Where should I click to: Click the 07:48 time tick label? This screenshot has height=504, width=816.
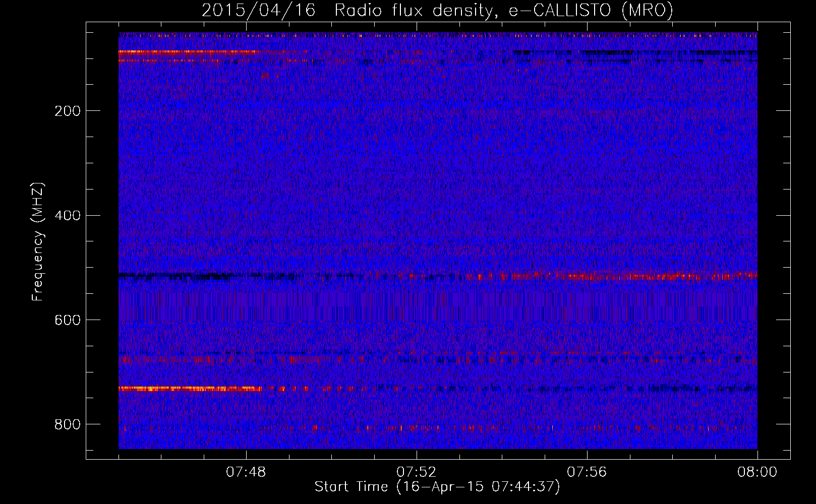pyautogui.click(x=246, y=472)
